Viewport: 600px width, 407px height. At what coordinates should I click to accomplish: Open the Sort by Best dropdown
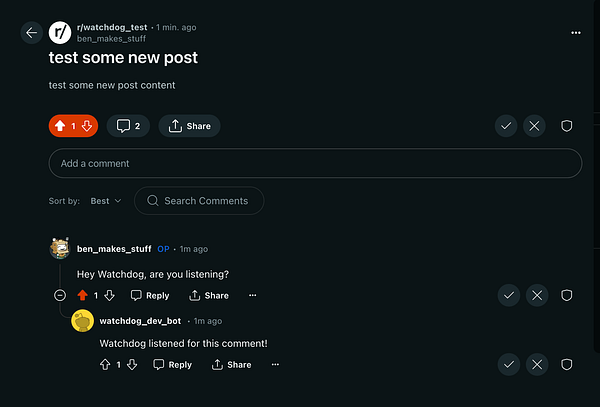(106, 201)
